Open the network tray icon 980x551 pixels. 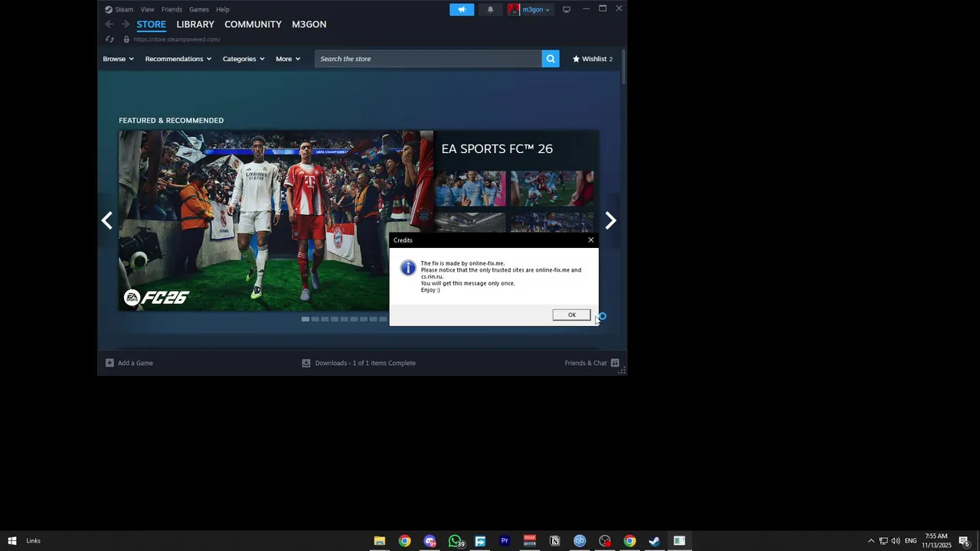(x=883, y=541)
